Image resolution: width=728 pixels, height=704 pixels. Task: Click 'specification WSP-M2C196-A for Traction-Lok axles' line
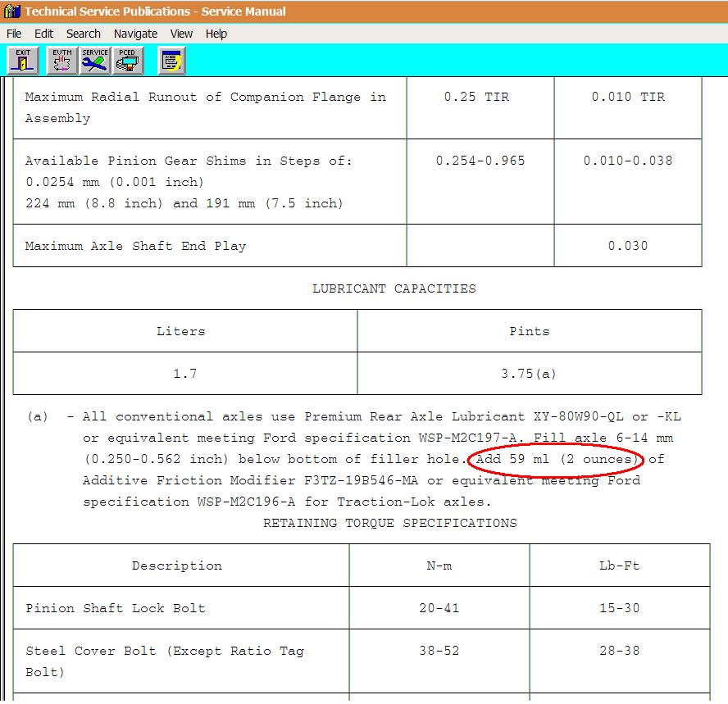tap(286, 502)
